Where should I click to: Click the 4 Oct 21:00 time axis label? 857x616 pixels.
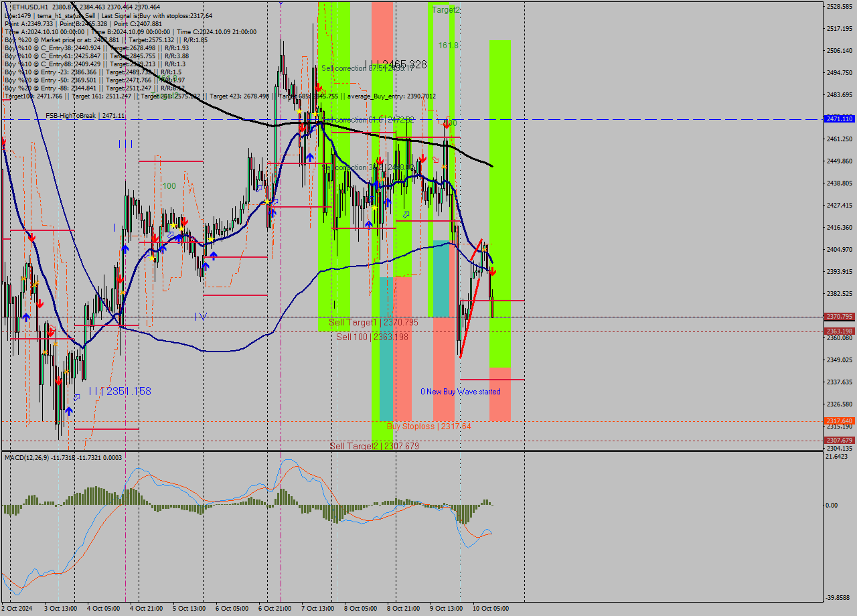pos(146,609)
